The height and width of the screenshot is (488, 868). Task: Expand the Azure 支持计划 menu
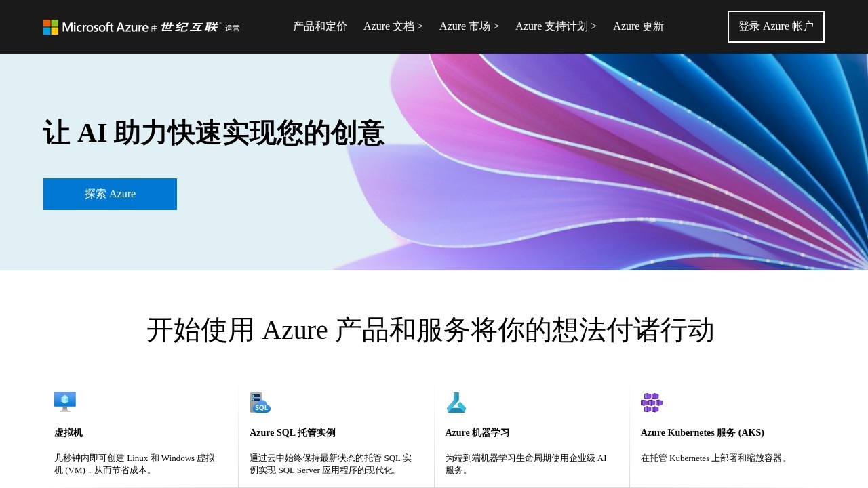556,26
